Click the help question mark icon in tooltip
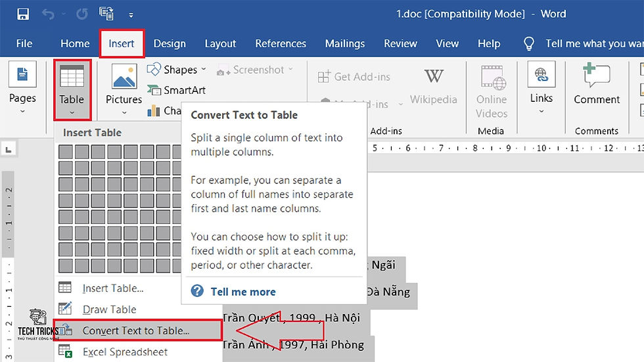This screenshot has height=362, width=644. (x=197, y=291)
